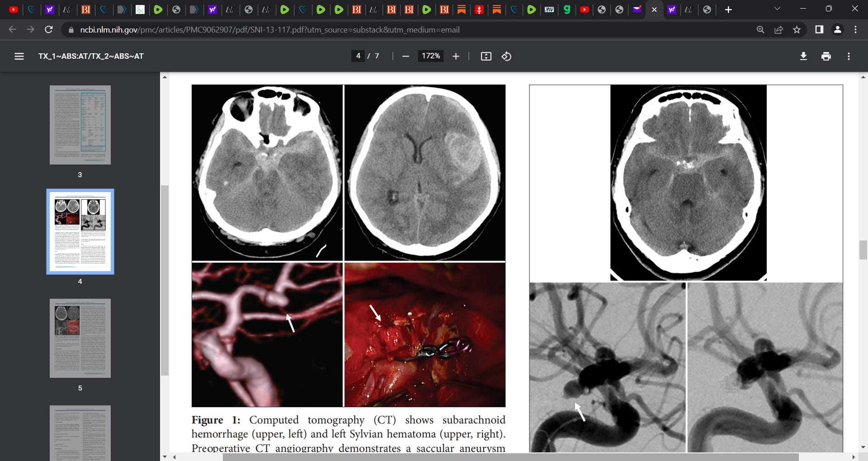Go forward with the browser arrow
This screenshot has width=868, height=461.
point(30,29)
